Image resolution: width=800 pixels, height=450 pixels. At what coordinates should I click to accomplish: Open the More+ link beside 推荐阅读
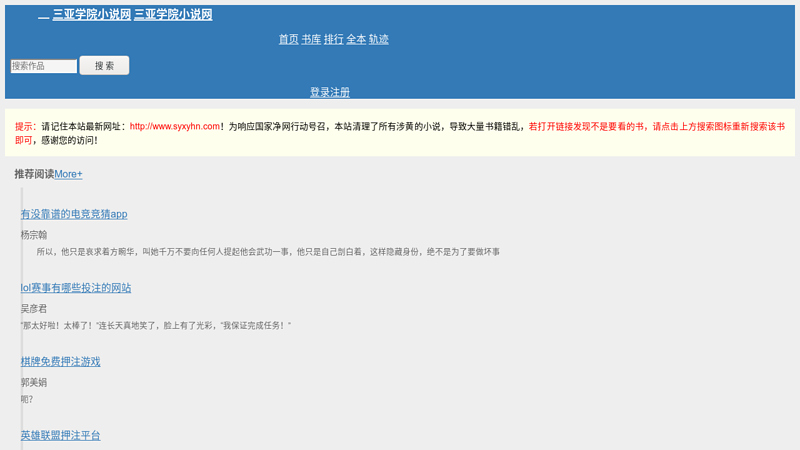click(68, 174)
